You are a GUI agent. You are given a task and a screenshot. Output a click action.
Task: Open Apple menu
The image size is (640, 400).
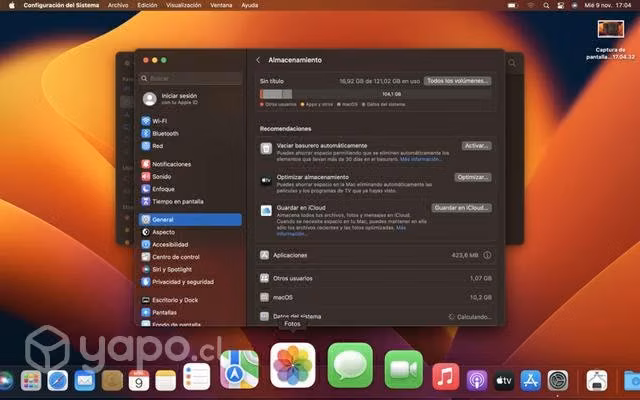click(12, 5)
